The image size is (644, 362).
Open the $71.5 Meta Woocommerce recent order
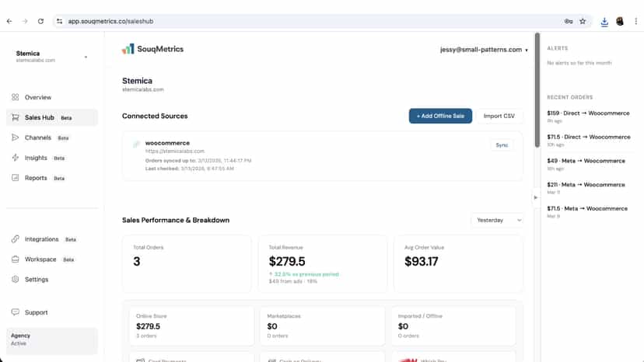click(588, 212)
